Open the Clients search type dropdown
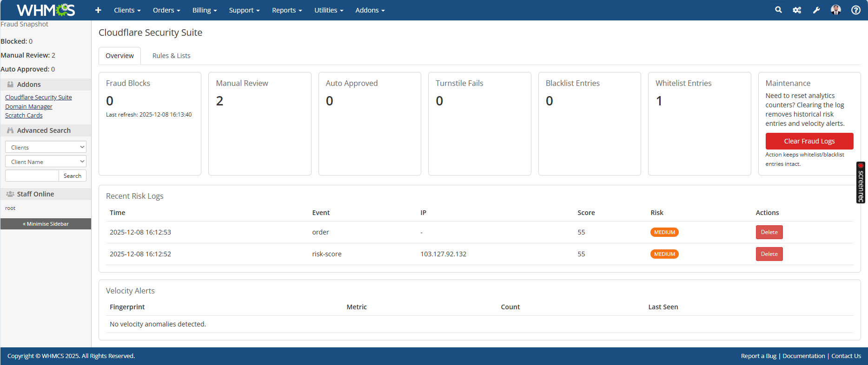This screenshot has height=365, width=868. click(46, 147)
